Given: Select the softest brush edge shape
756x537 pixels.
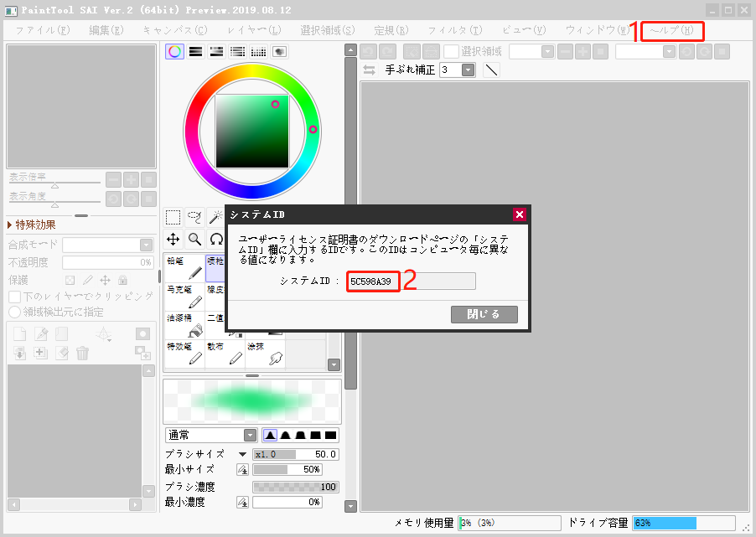Looking at the screenshot, I should 270,436.
